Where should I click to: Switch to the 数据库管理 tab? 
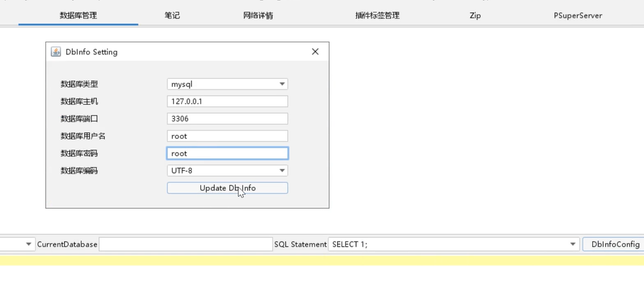[x=78, y=15]
